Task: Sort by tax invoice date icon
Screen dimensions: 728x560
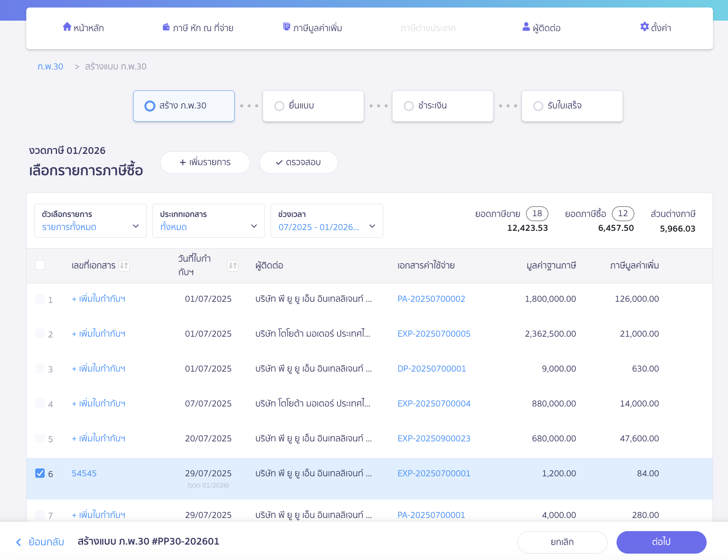Action: pyautogui.click(x=233, y=266)
